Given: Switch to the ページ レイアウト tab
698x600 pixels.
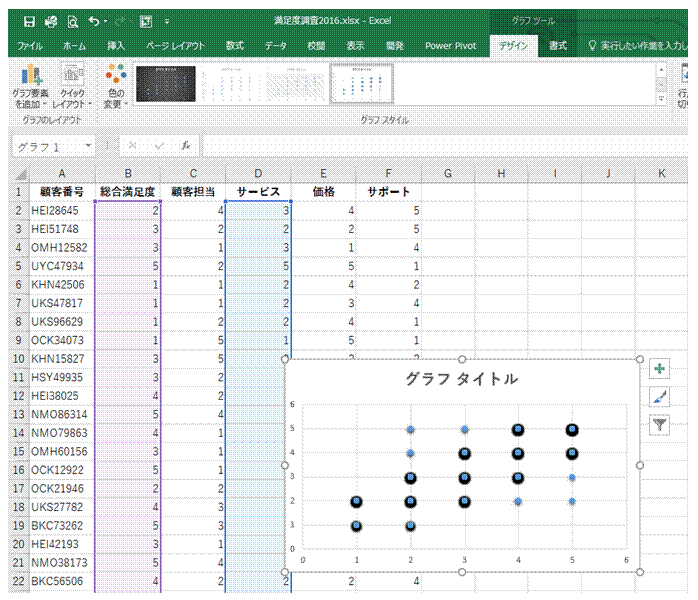Looking at the screenshot, I should (175, 46).
